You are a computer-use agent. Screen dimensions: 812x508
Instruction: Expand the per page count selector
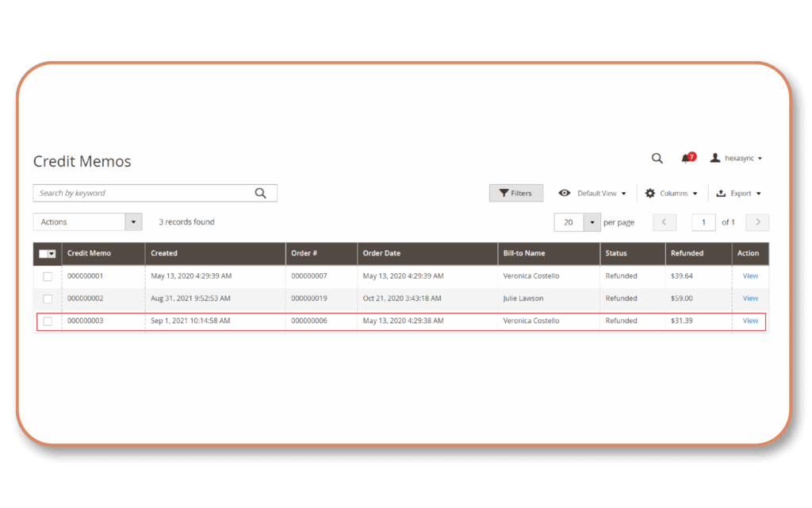tap(592, 222)
